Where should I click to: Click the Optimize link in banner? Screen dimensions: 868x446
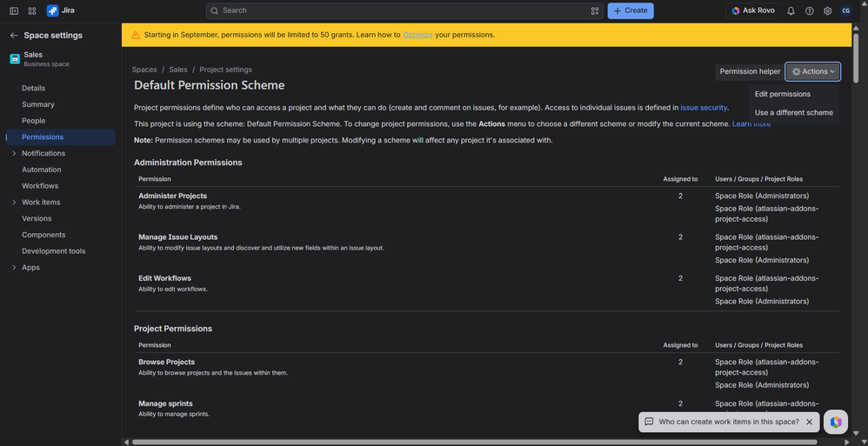point(417,35)
